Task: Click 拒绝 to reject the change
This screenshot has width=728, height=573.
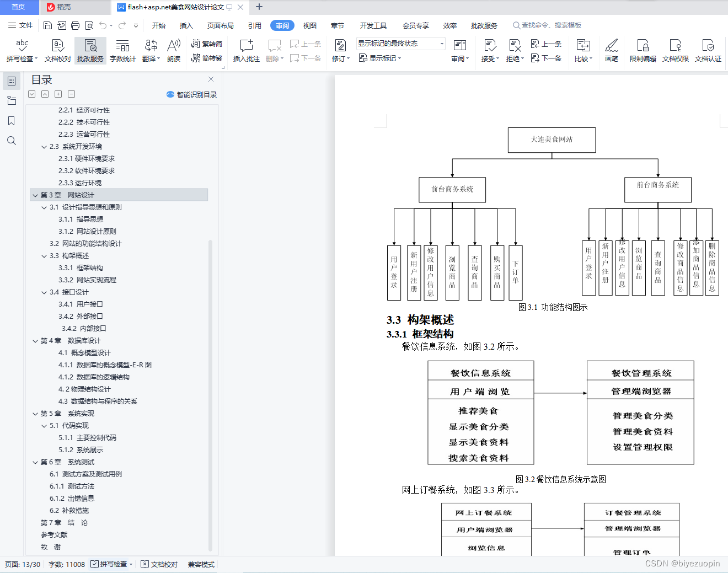Action: pyautogui.click(x=515, y=50)
